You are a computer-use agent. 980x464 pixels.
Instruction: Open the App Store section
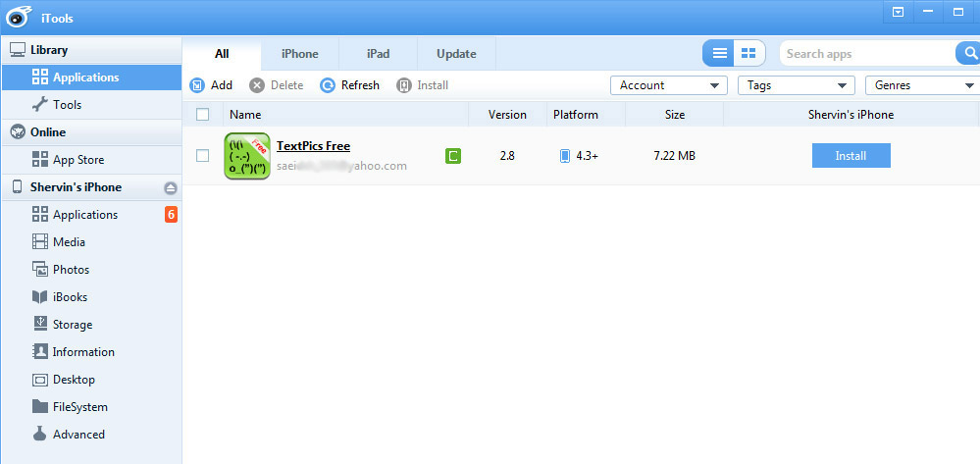point(91,160)
